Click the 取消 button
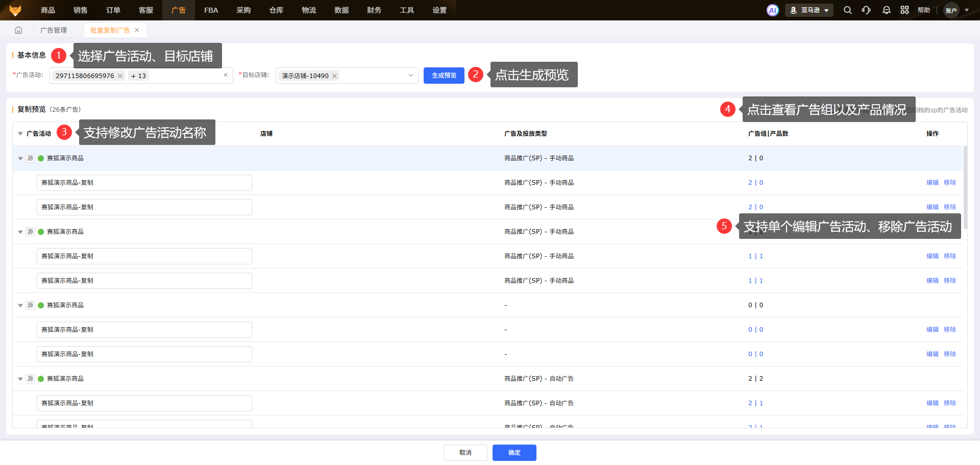 pos(465,453)
